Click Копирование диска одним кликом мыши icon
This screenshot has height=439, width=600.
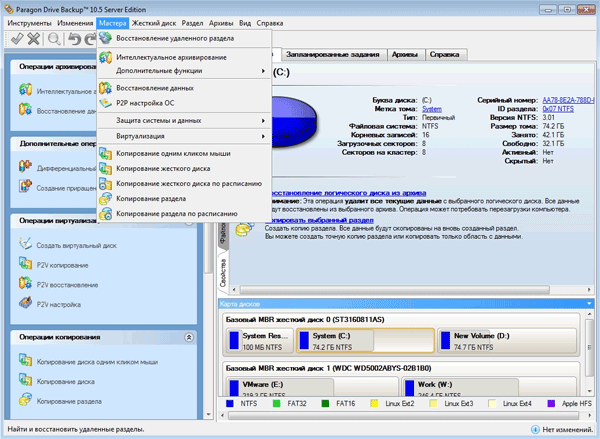[25, 360]
